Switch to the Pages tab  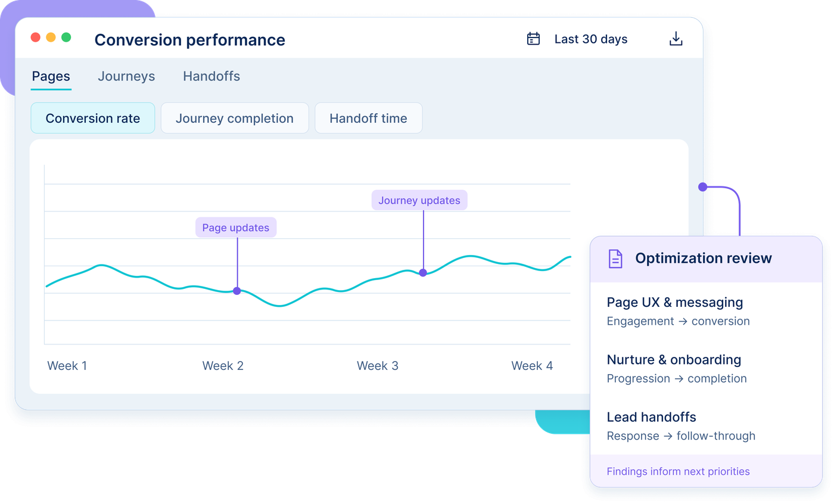(x=51, y=76)
